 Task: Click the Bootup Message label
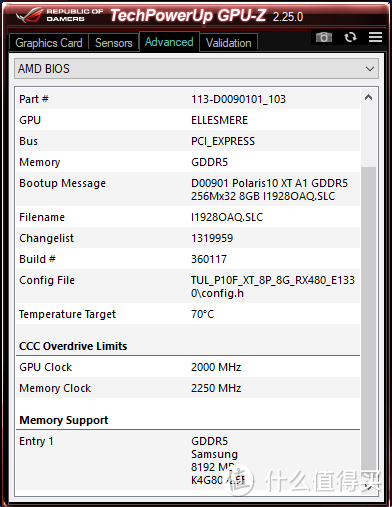(63, 183)
